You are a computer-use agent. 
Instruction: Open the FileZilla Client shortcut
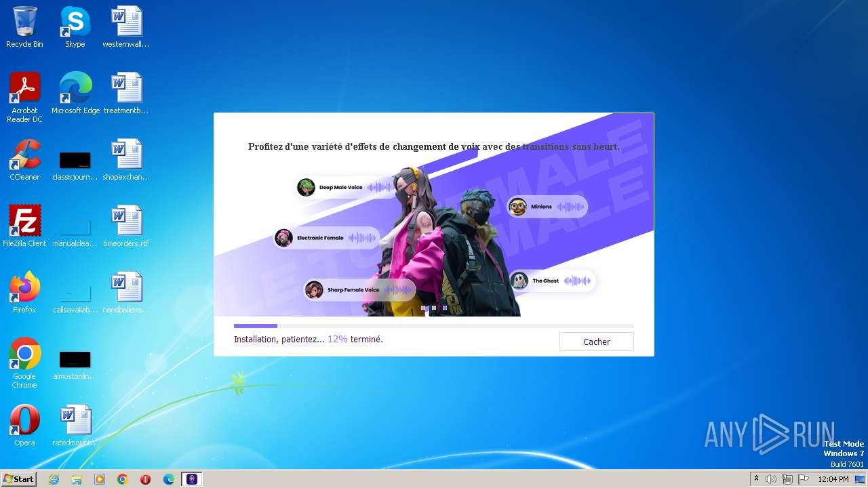24,226
